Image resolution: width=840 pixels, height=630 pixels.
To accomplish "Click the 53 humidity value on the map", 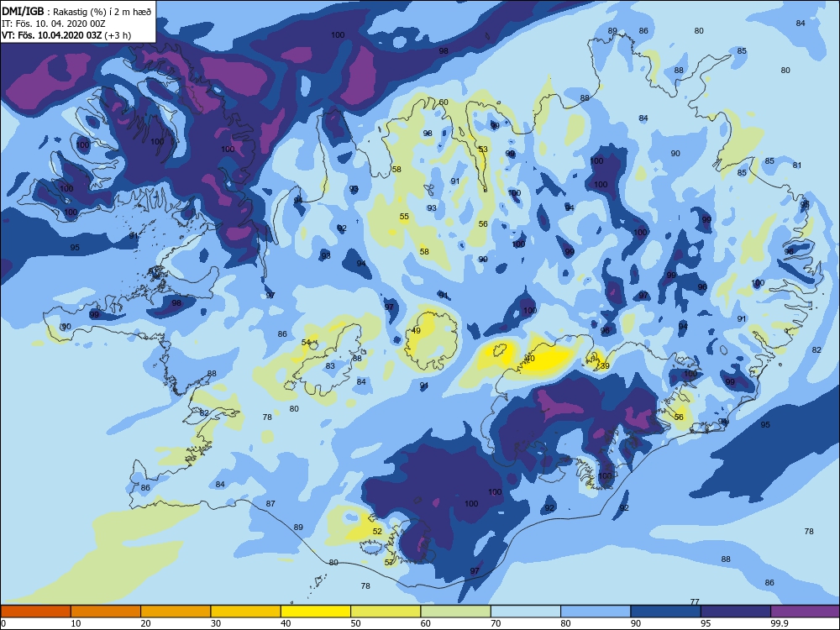I will point(483,149).
